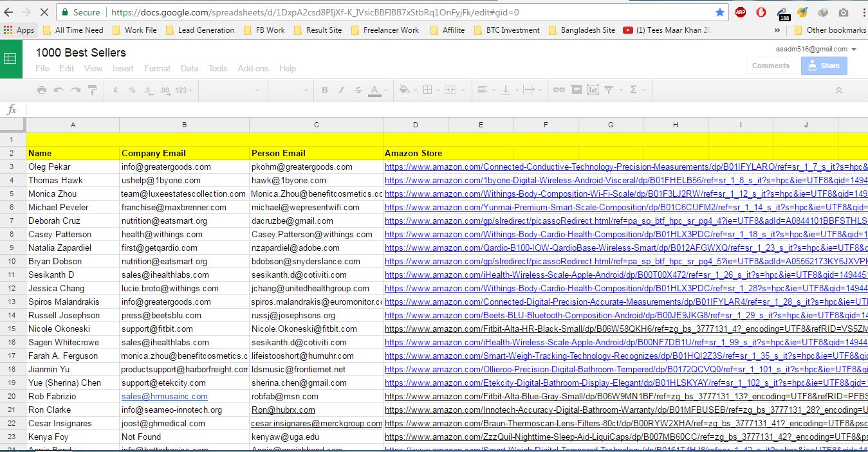
Task: Select the Paint format roller icon
Action: pyautogui.click(x=93, y=90)
